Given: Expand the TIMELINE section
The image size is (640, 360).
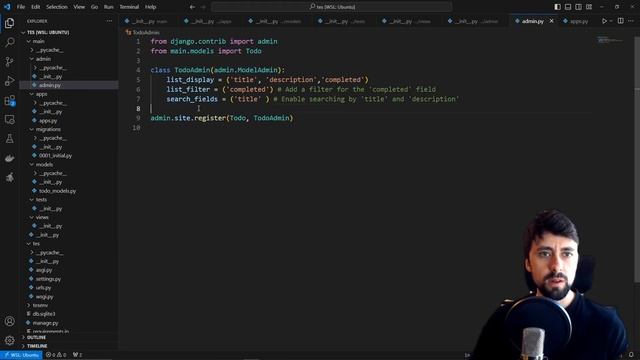Looking at the screenshot, I should coord(37,346).
